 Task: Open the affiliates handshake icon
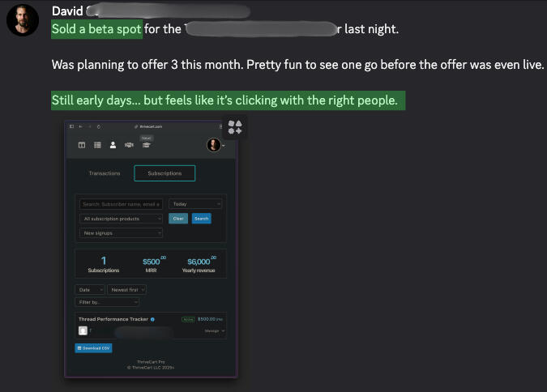click(130, 145)
